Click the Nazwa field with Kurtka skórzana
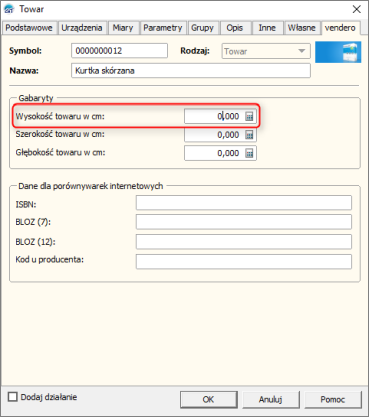The width and height of the screenshot is (369, 417). (191, 71)
